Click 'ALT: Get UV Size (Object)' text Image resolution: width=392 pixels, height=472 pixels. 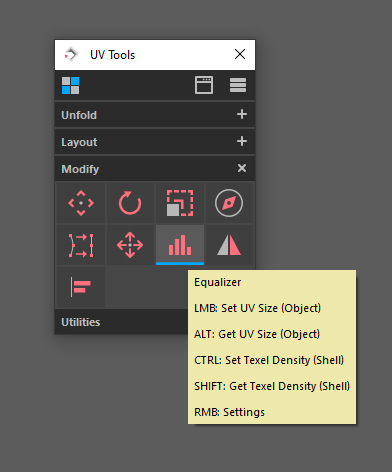pyautogui.click(x=257, y=334)
